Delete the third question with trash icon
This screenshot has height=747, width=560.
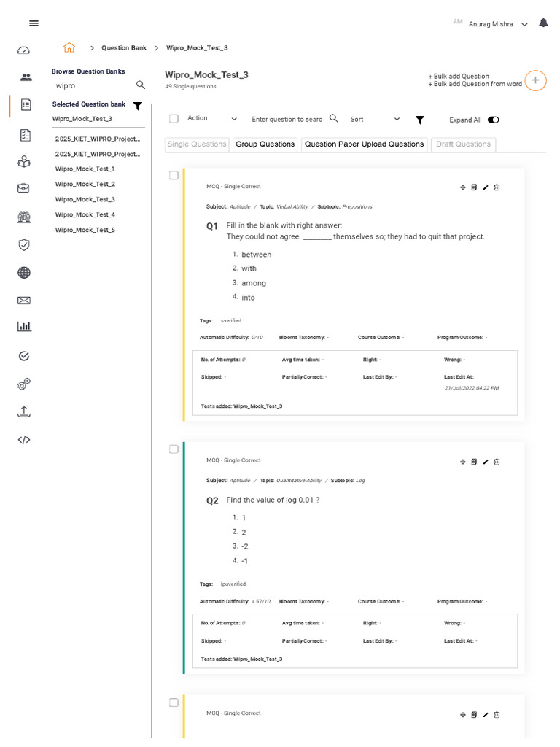497,715
